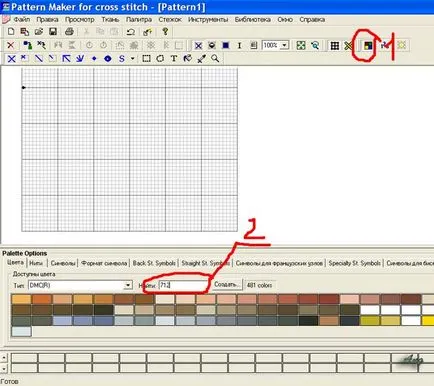Viewport: 434px width, 386px height.
Task: Select the first gray-green swatch in third row
Action: tap(21, 321)
